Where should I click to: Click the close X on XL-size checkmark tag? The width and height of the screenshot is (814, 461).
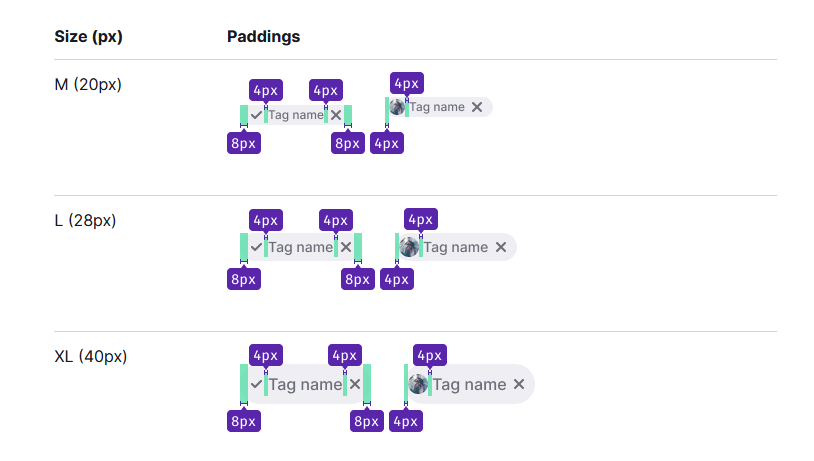pos(355,384)
